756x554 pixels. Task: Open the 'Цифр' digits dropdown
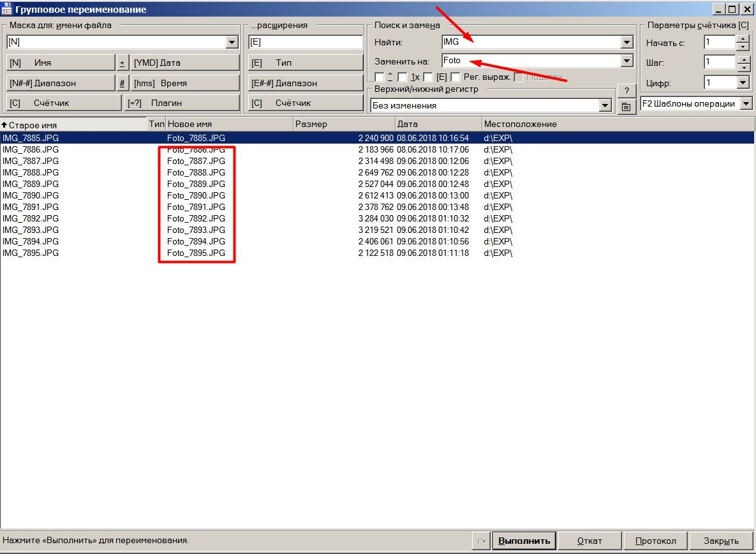pyautogui.click(x=743, y=82)
